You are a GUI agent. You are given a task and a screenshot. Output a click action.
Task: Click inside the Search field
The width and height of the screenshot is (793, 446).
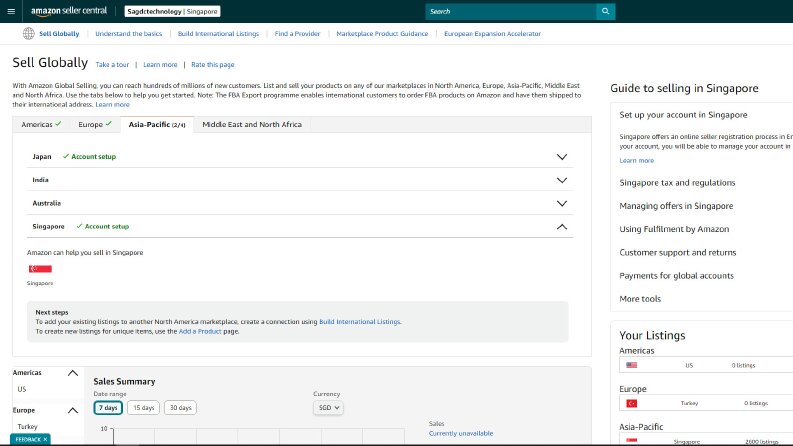click(x=511, y=11)
